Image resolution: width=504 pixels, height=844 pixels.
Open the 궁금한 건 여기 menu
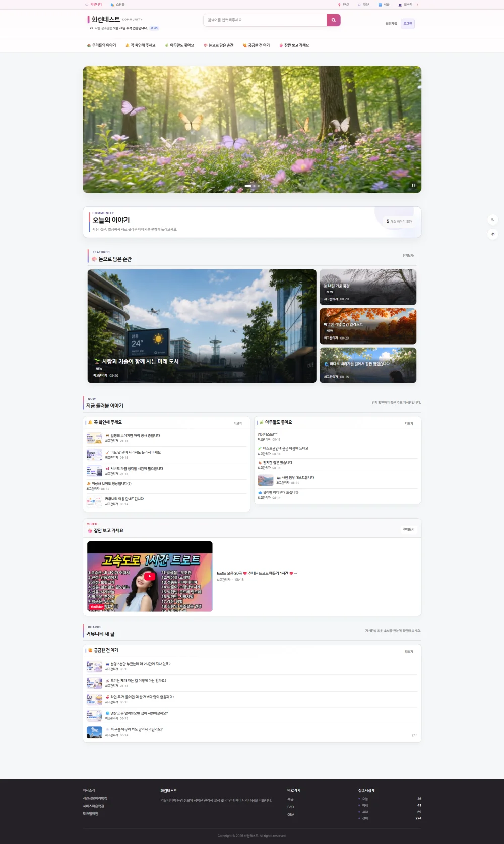pos(256,45)
